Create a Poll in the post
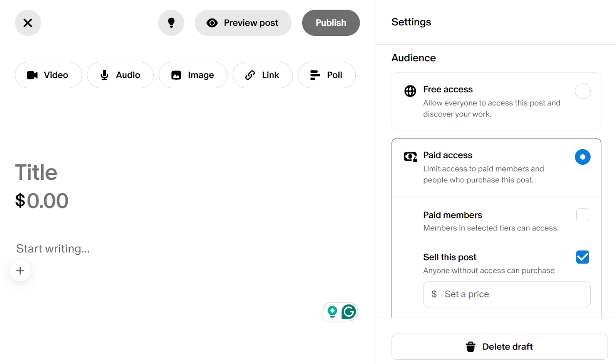The width and height of the screenshot is (616, 364). tap(326, 75)
